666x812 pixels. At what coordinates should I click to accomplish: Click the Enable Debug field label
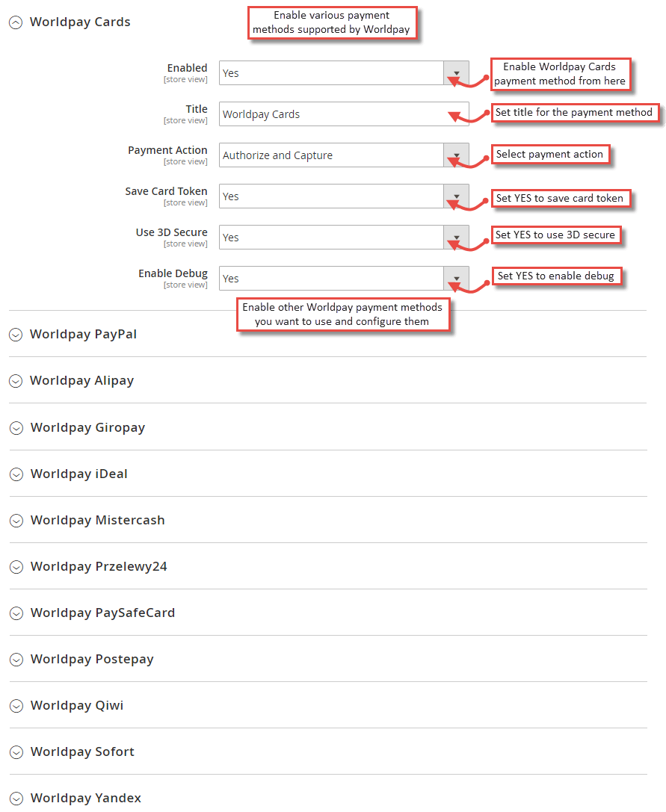pyautogui.click(x=173, y=273)
